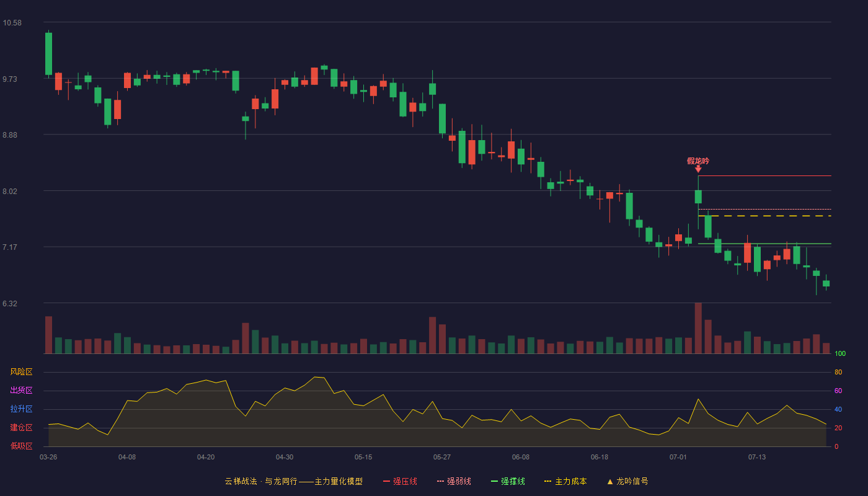Click the 07-01 date axis label
This screenshot has height=496, width=868.
coord(678,457)
